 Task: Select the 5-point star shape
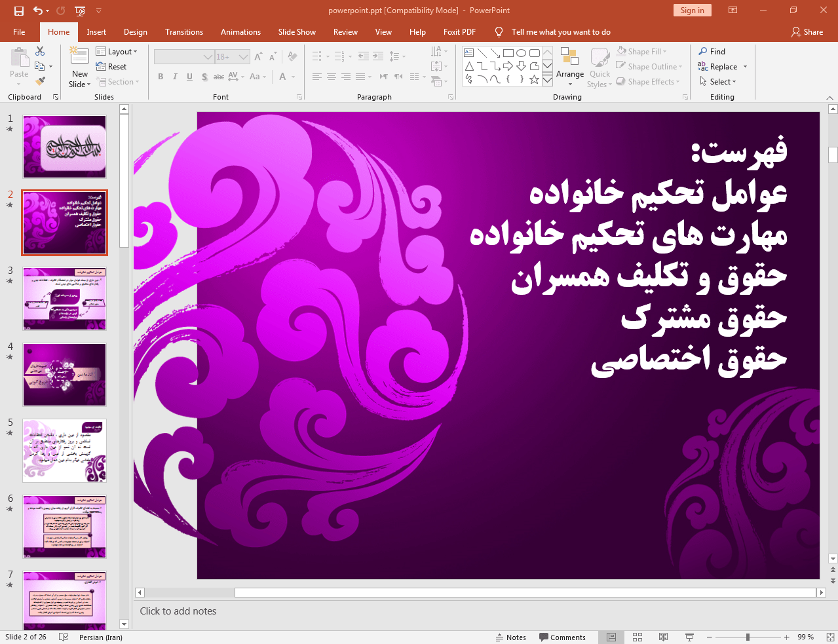click(x=534, y=79)
